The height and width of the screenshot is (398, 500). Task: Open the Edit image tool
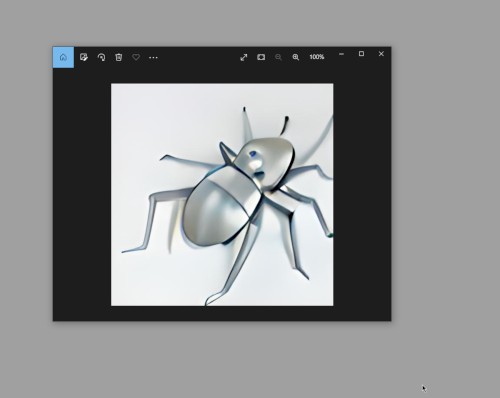84,57
